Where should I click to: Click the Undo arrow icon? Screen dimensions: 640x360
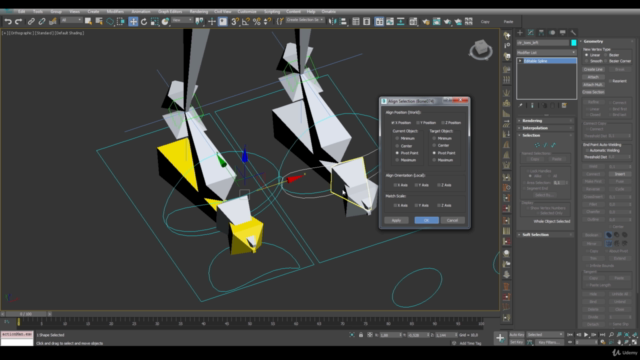[8, 21]
